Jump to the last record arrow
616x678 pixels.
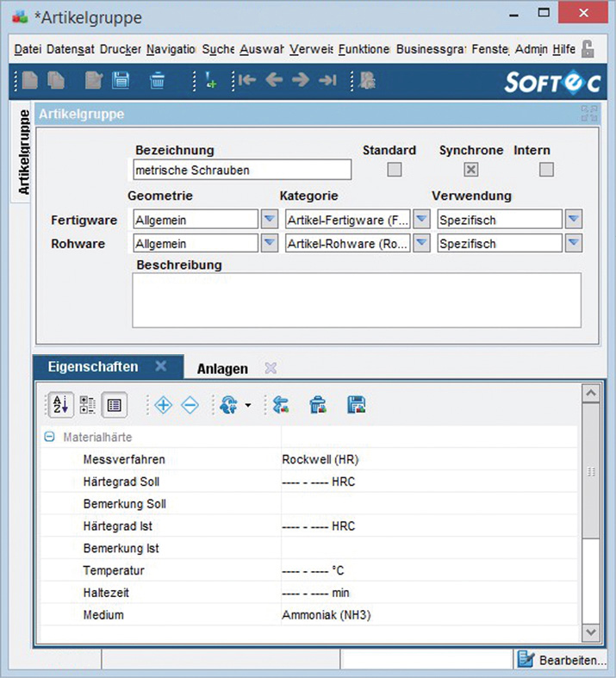pos(327,80)
